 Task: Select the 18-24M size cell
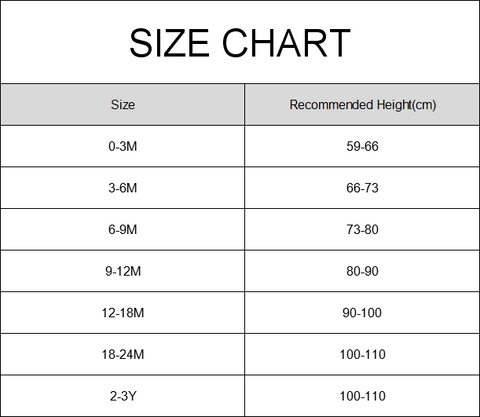click(x=123, y=355)
